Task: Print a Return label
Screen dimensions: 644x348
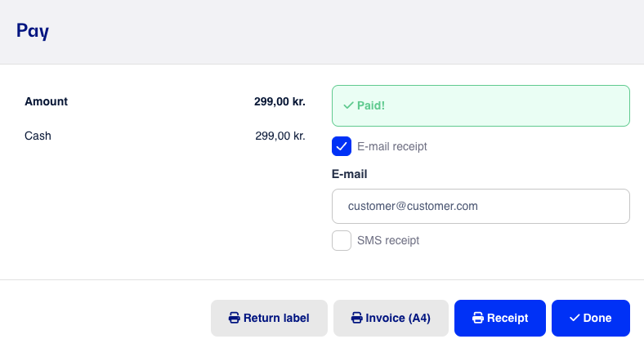Action: click(x=269, y=318)
